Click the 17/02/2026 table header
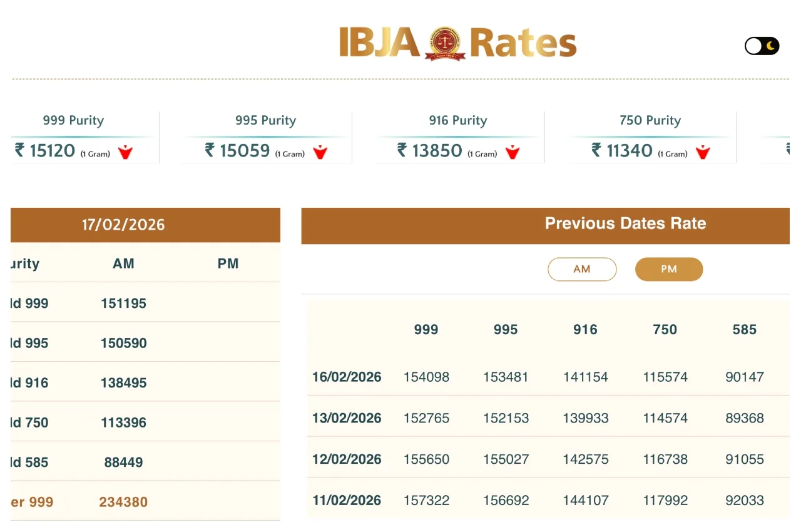801x532 pixels. click(123, 225)
